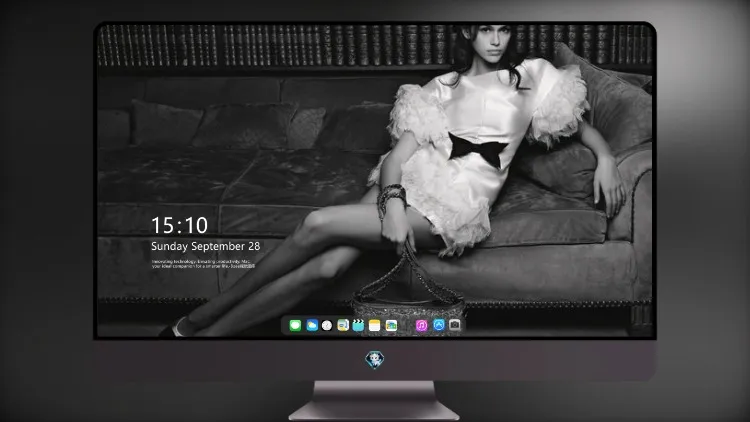Open the green Messages app in dock

point(295,325)
